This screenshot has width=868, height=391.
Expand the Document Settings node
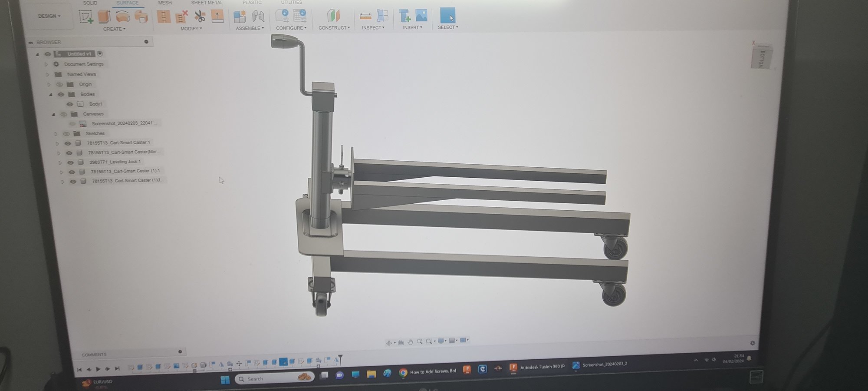pyautogui.click(x=46, y=64)
